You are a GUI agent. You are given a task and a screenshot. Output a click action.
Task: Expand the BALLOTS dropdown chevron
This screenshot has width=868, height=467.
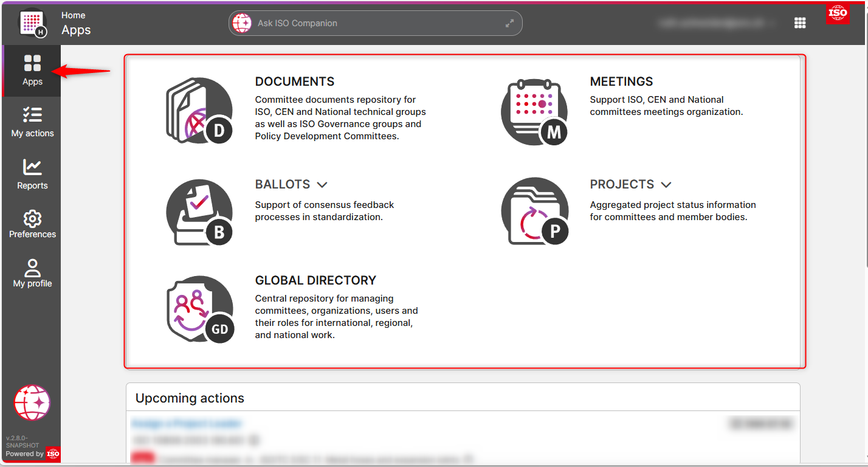(322, 184)
